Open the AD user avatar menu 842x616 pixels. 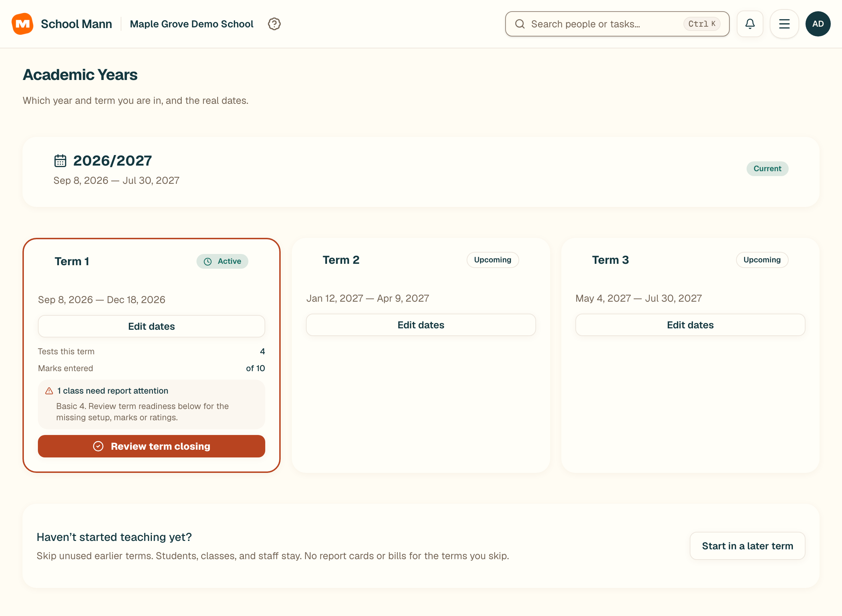[818, 24]
